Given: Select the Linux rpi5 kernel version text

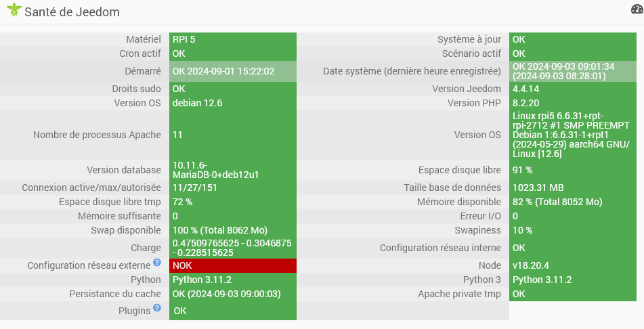Looking at the screenshot, I should point(572,135).
